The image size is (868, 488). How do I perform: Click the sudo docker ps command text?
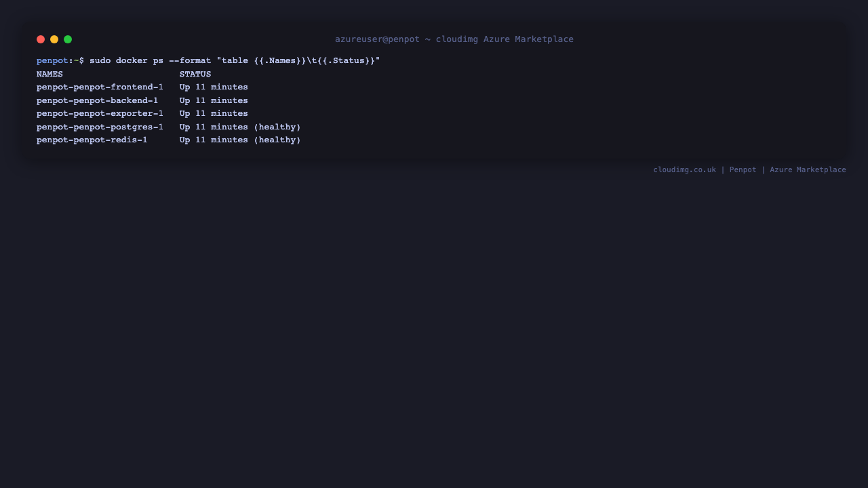pos(235,61)
